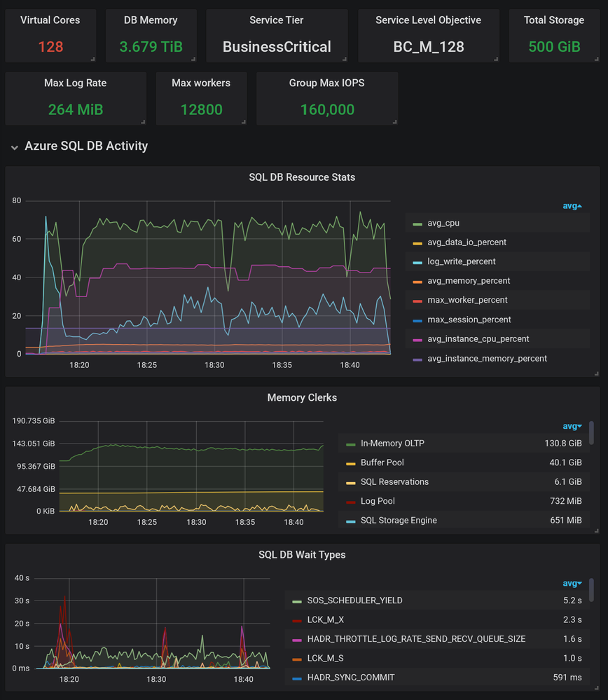Image resolution: width=608 pixels, height=700 pixels.
Task: Select the HADR_SYNC_COMMIT legend entry
Action: (x=351, y=678)
